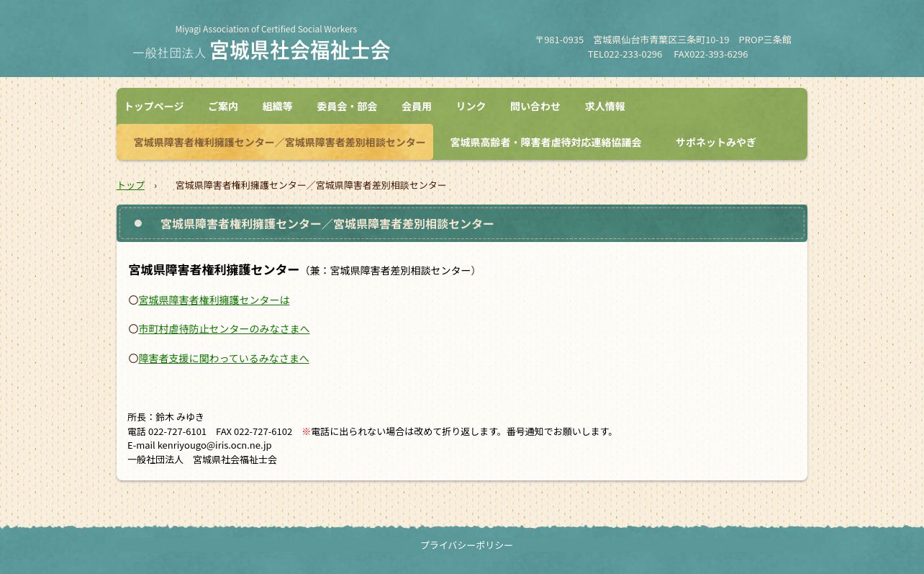
Task: Open 求人情報 in the navigation bar
Action: [x=605, y=107]
